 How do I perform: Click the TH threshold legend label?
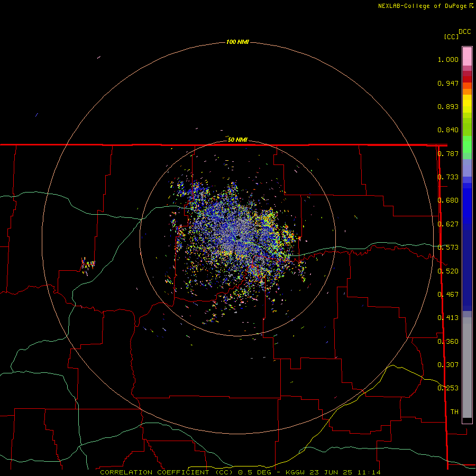(x=454, y=412)
